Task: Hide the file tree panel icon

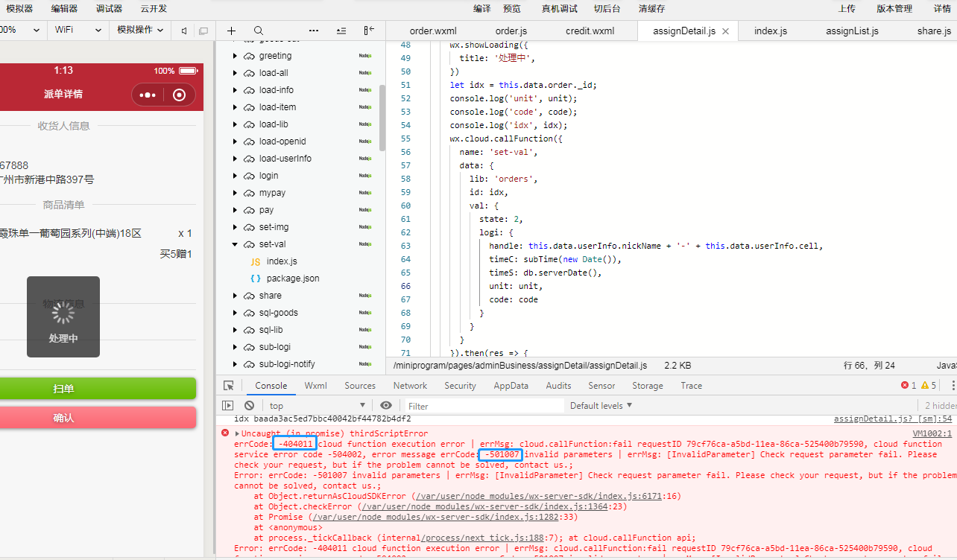Action: pos(369,31)
